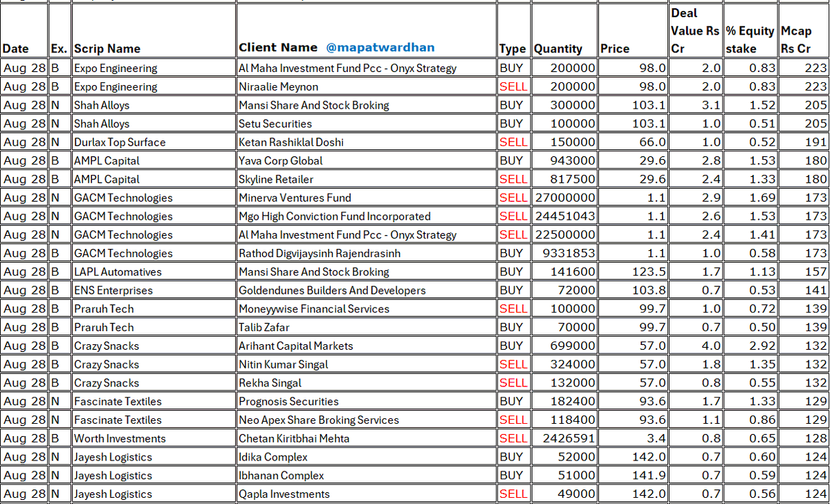This screenshot has width=830, height=504.
Task: Click Moneyywise Financial Services client cell
Action: [366, 309]
